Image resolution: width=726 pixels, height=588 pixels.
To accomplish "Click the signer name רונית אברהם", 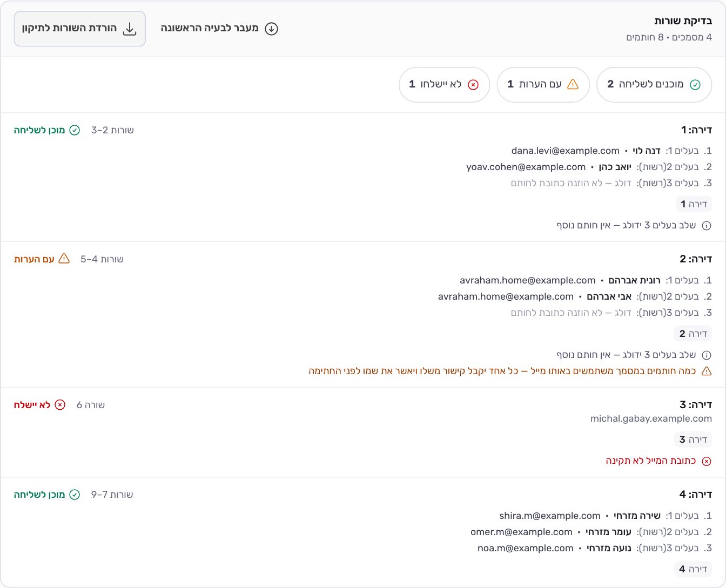I will click(x=635, y=280).
